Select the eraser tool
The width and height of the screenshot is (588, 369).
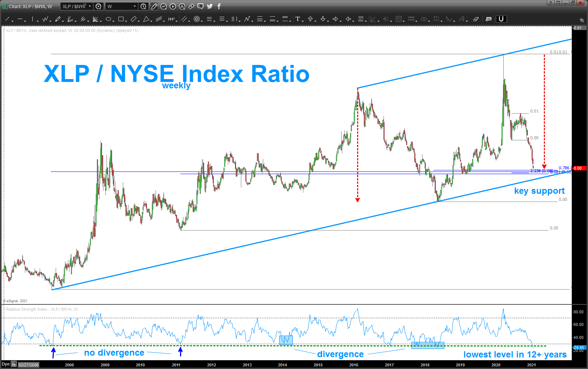(476, 19)
